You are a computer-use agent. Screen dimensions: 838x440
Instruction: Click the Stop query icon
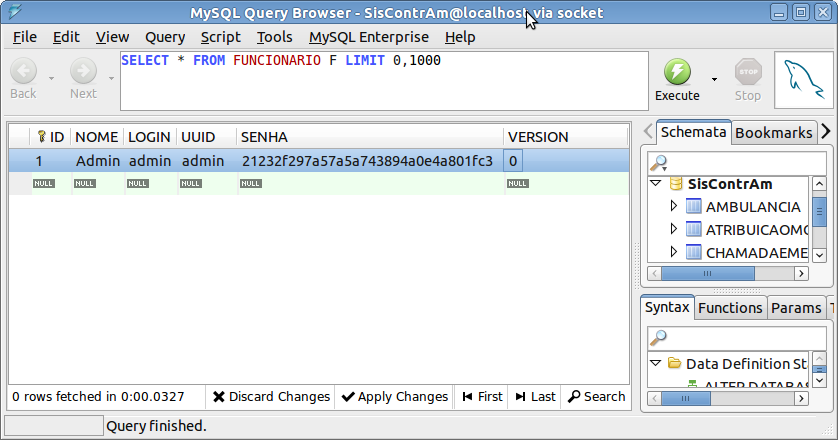point(748,72)
